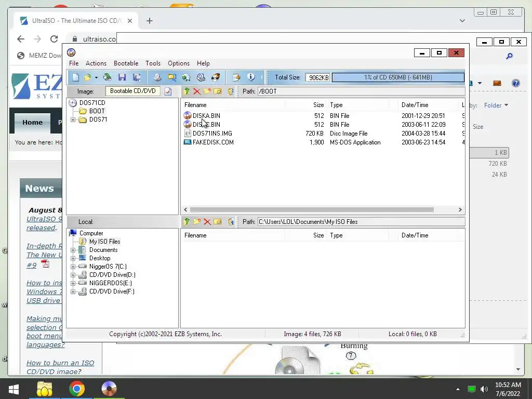Viewport: 532px width, 399px height.
Task: Click the Convert image toolbar icon
Action: pos(187,77)
